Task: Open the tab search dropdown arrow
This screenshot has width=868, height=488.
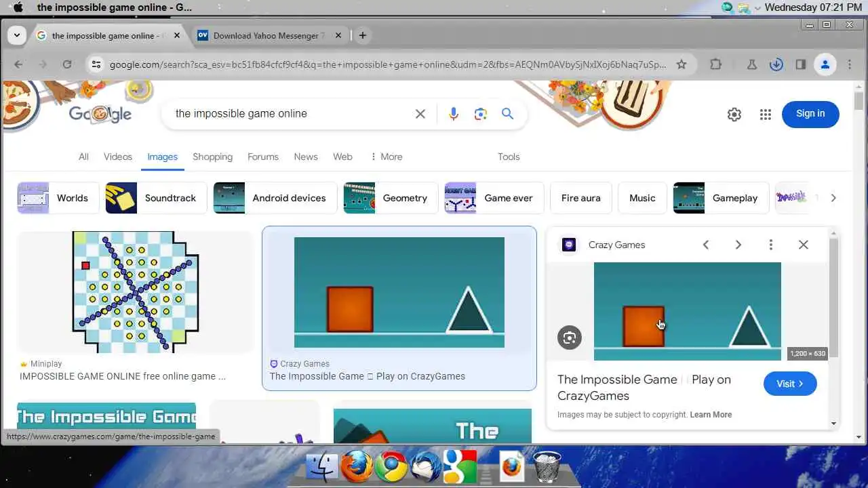Action: coord(16,35)
